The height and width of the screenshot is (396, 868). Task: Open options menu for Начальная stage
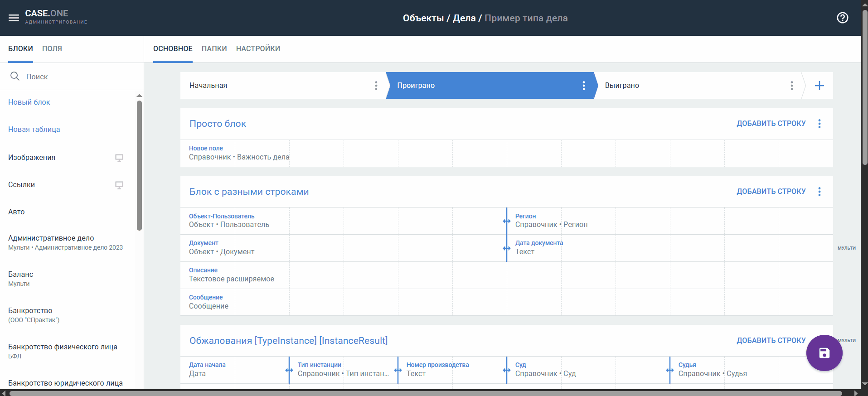click(x=376, y=86)
